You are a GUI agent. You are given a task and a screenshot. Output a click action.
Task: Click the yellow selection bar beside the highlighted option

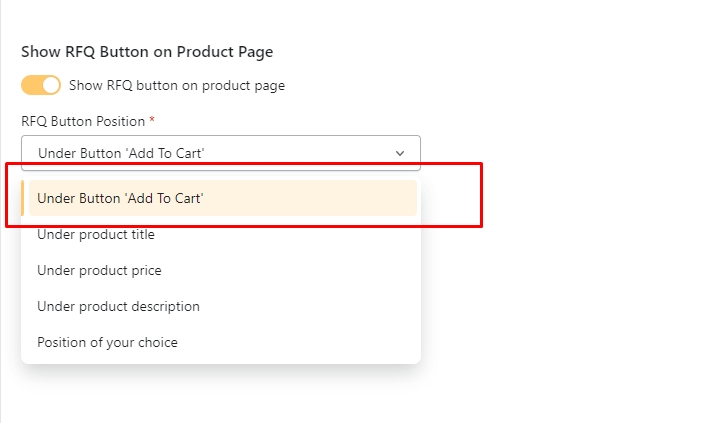pos(23,198)
